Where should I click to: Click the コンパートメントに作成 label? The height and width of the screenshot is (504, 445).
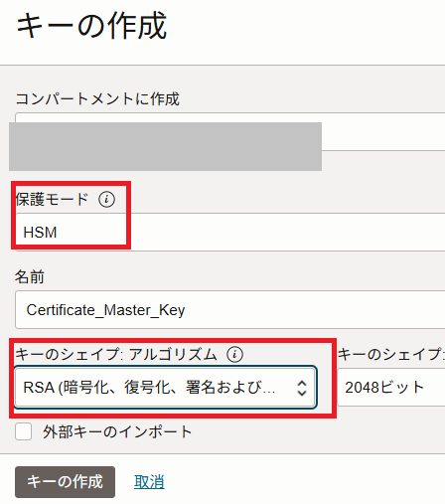[x=97, y=98]
